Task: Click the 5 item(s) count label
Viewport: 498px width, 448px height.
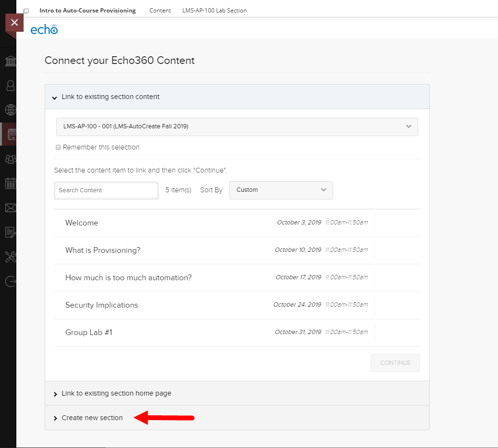Action: pos(178,190)
